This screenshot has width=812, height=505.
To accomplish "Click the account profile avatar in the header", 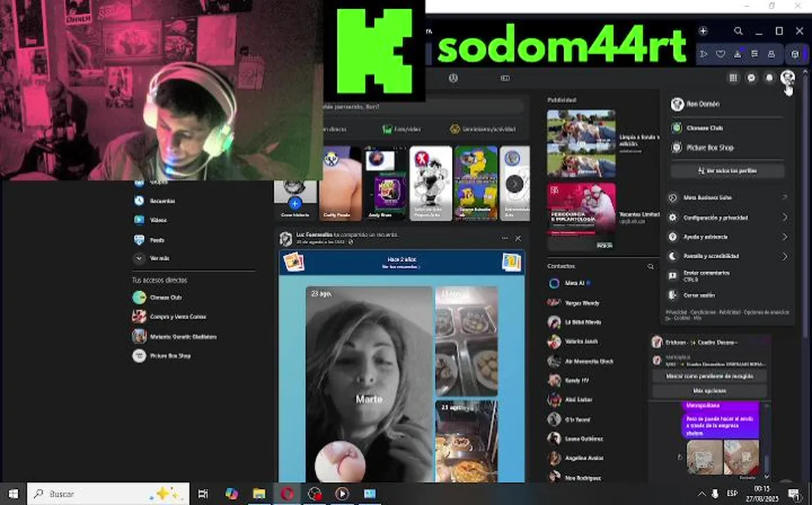I will pos(787,78).
